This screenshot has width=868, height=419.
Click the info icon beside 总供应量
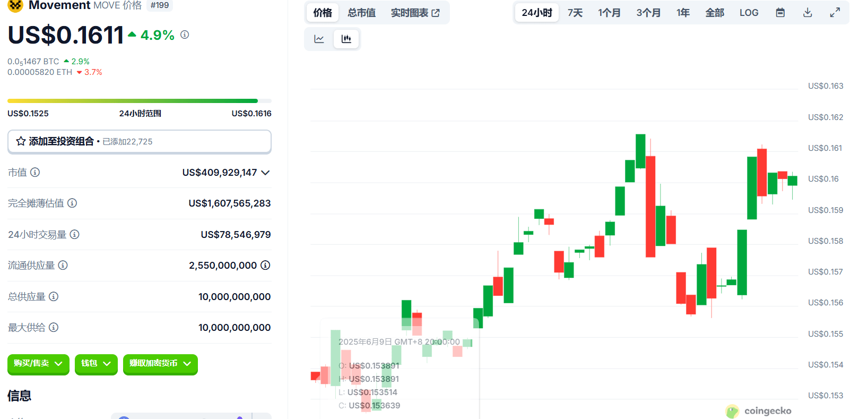pyautogui.click(x=54, y=296)
